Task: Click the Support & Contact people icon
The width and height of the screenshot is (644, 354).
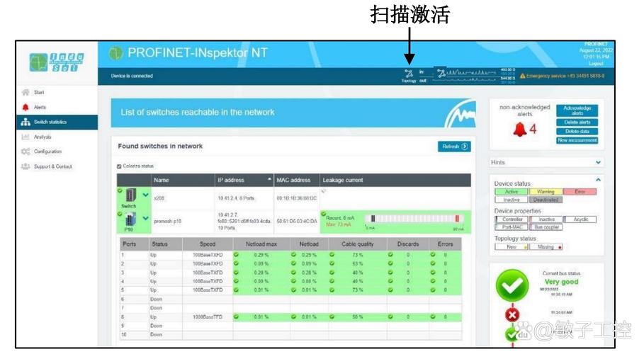Action: tap(26, 166)
